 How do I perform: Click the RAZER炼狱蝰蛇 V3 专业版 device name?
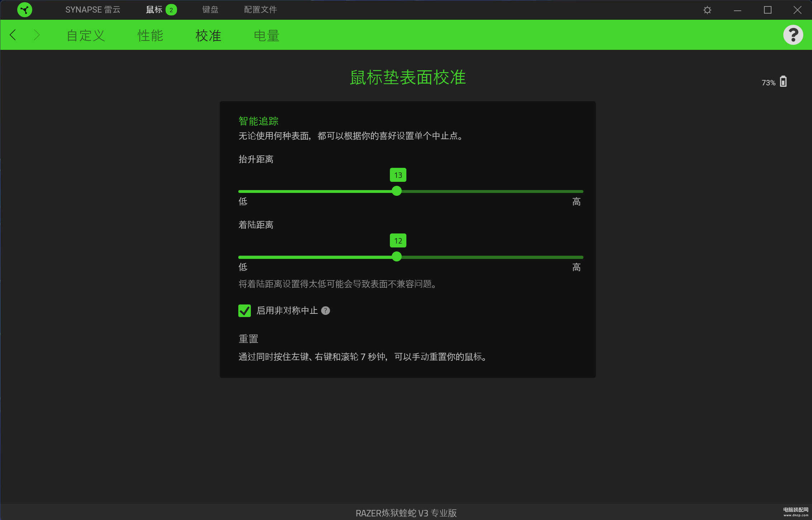(x=406, y=513)
